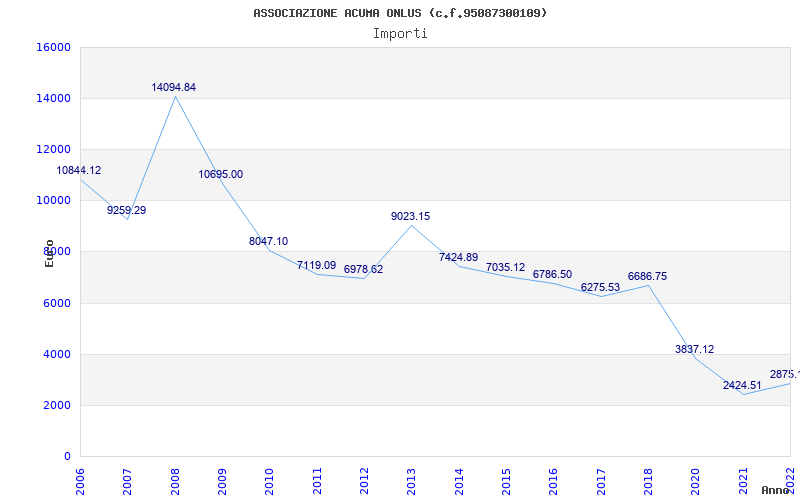Select data label 9259.29

127,210
